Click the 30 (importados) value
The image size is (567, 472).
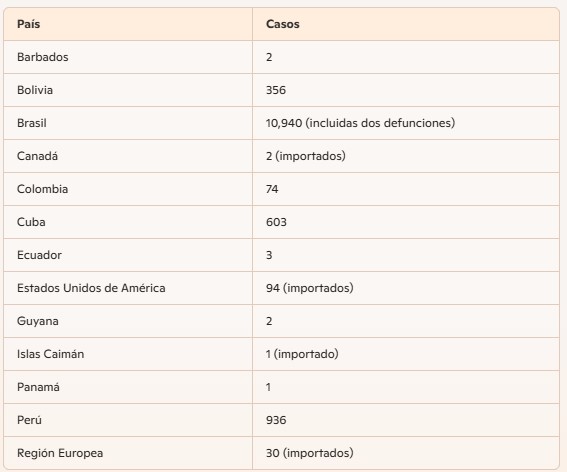[x=310, y=453]
